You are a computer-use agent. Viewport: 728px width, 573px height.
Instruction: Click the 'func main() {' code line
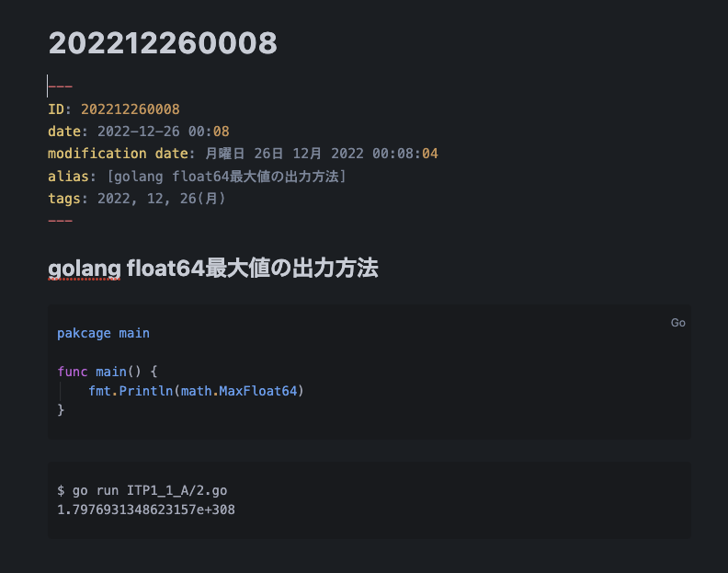108,372
